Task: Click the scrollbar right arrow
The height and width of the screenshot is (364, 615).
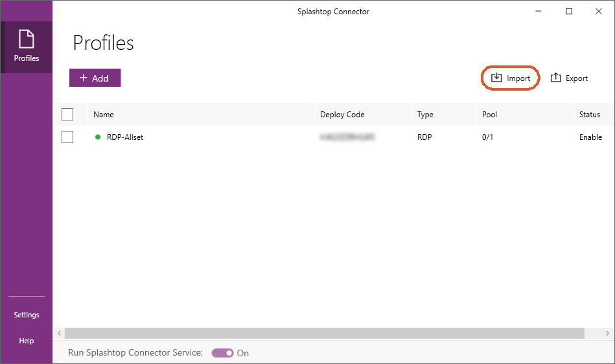Action: pos(607,333)
